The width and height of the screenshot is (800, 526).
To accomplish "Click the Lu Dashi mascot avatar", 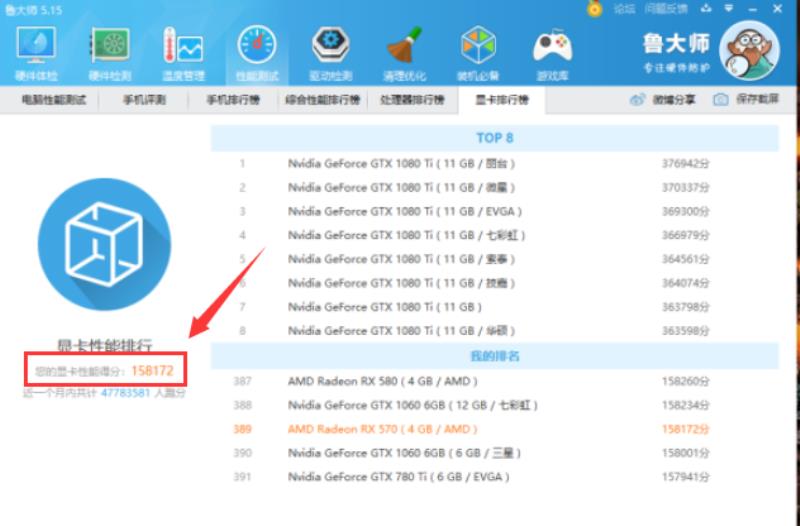I will click(x=749, y=51).
